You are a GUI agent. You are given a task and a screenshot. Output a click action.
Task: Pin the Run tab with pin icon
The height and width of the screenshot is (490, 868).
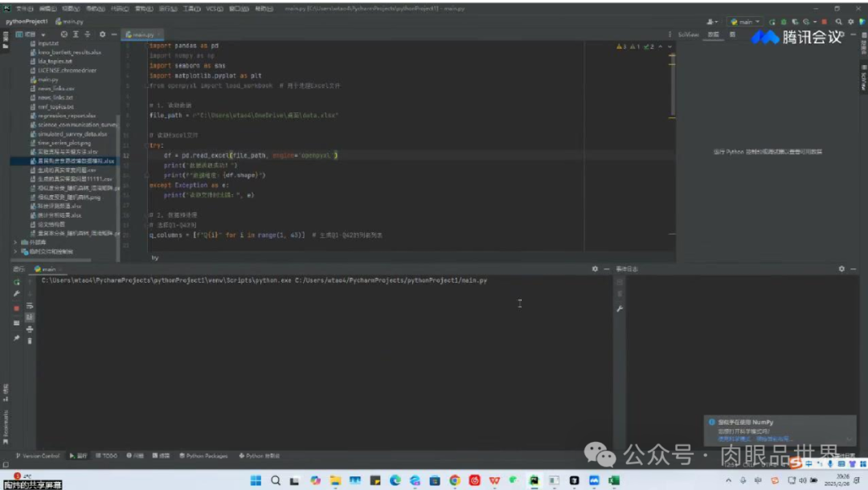16,338
